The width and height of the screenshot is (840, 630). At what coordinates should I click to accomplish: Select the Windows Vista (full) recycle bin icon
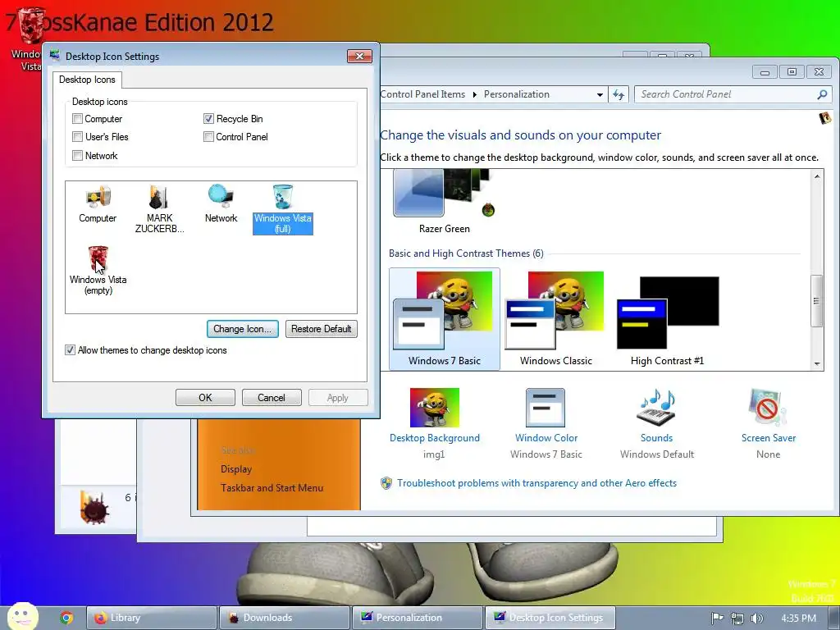pos(282,209)
